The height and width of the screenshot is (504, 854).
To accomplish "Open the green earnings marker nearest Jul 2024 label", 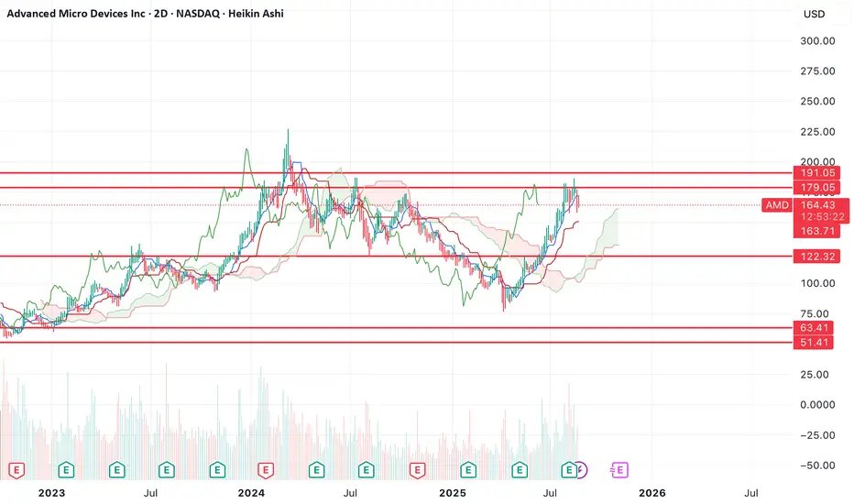I will [366, 470].
